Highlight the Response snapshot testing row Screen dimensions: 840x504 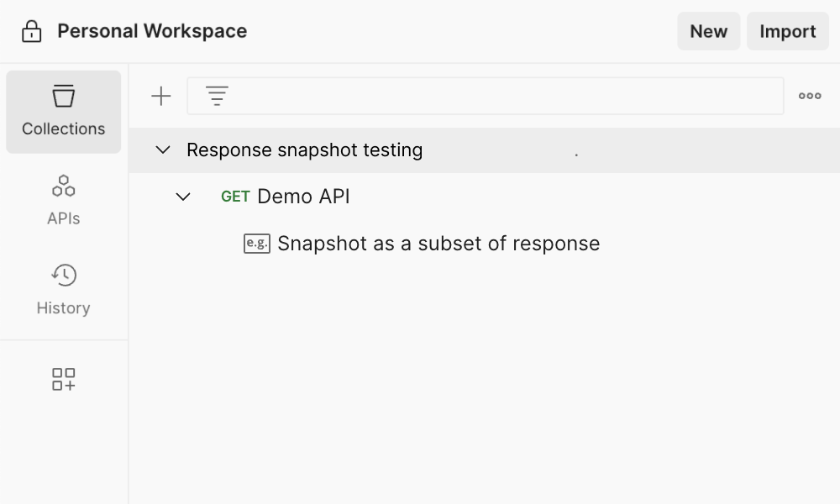coord(305,150)
